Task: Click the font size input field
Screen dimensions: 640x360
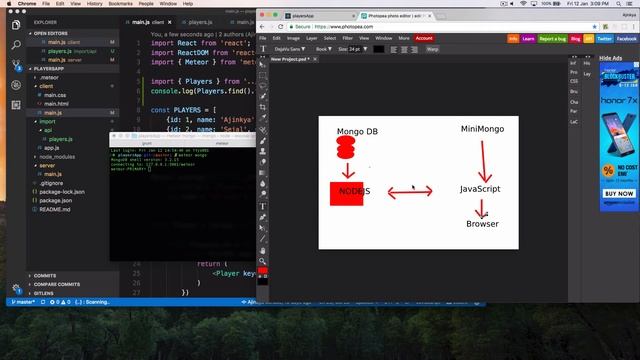Action: [x=354, y=49]
